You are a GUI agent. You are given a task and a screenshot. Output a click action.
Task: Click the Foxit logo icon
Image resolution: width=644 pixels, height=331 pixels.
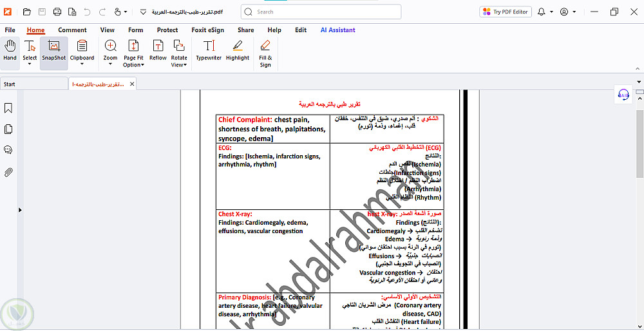coord(8,12)
